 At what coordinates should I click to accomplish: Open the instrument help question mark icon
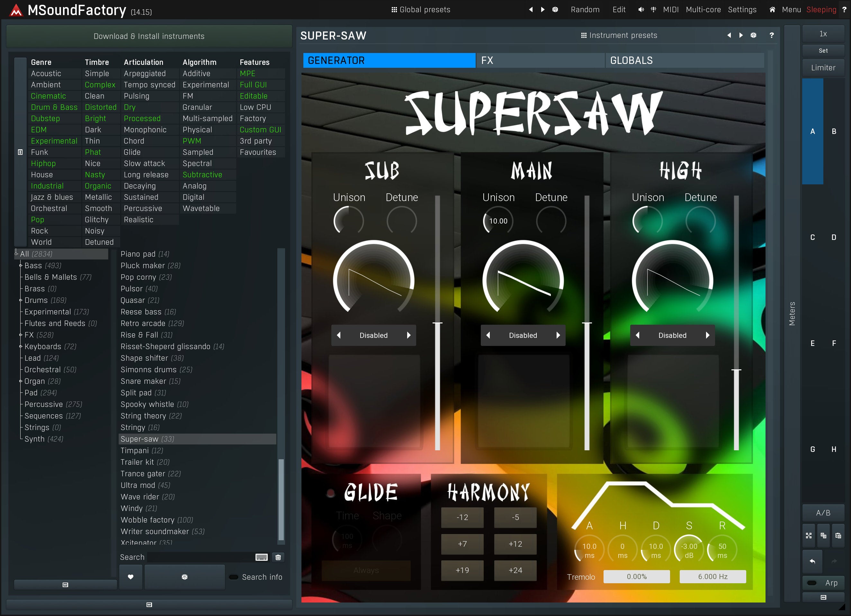tap(771, 35)
